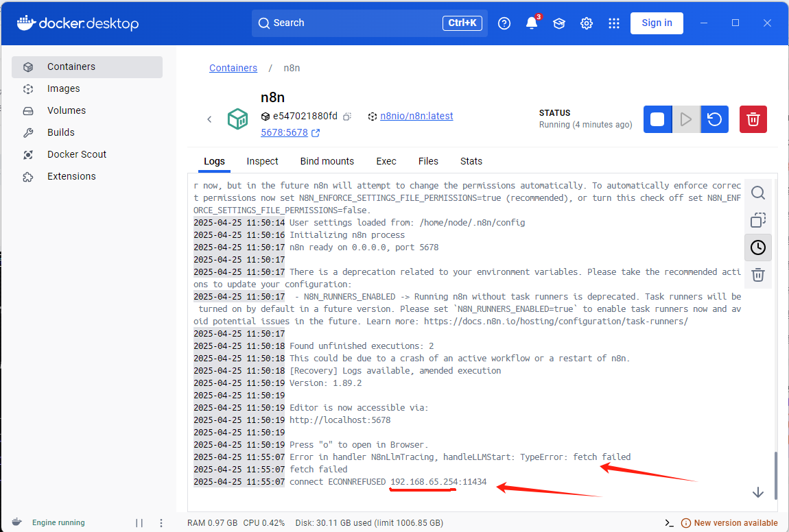The image size is (789, 532).
Task: Click the Start play button
Action: (685, 119)
